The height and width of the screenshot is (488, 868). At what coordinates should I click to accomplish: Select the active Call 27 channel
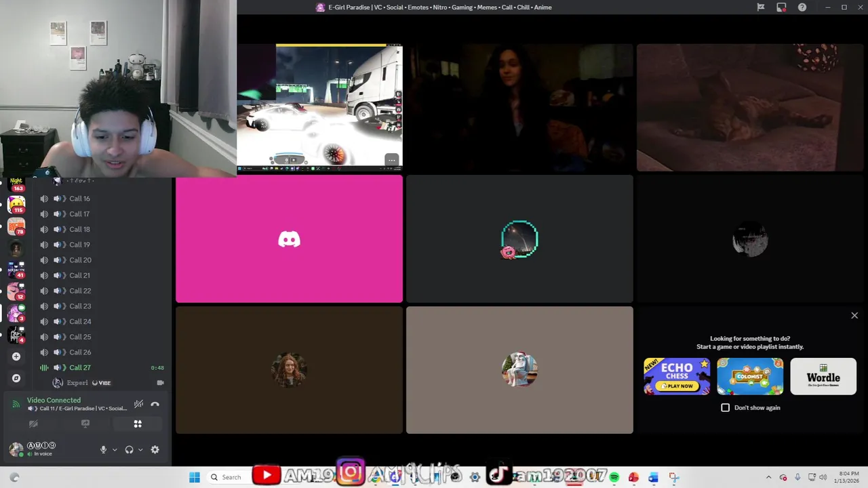pos(102,367)
